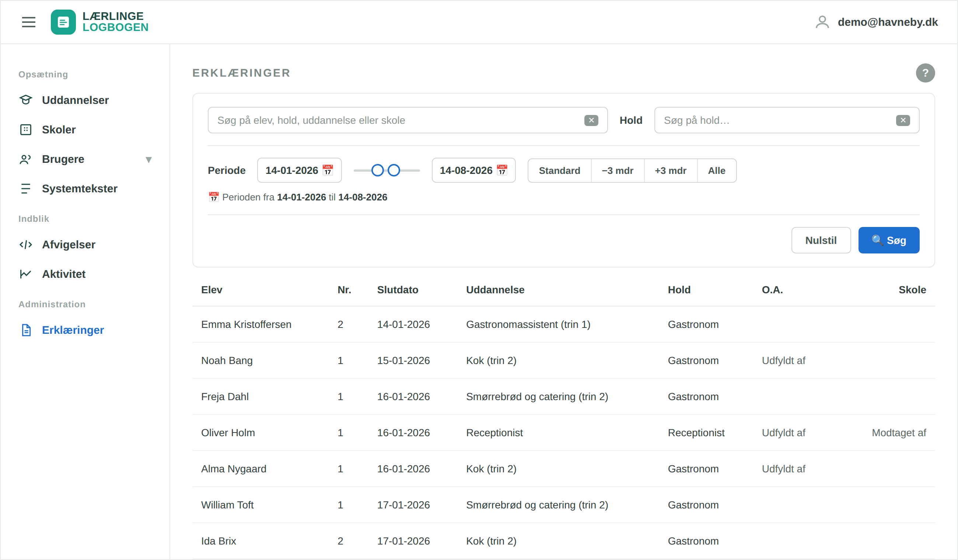Click the Uddannelser graduation cap icon

[25, 100]
